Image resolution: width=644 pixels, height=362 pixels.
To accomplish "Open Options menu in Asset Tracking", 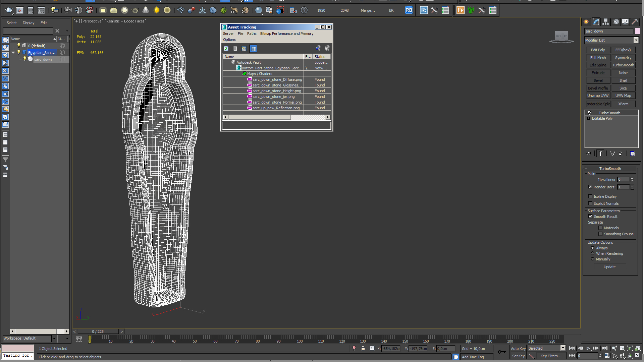I will click(229, 40).
